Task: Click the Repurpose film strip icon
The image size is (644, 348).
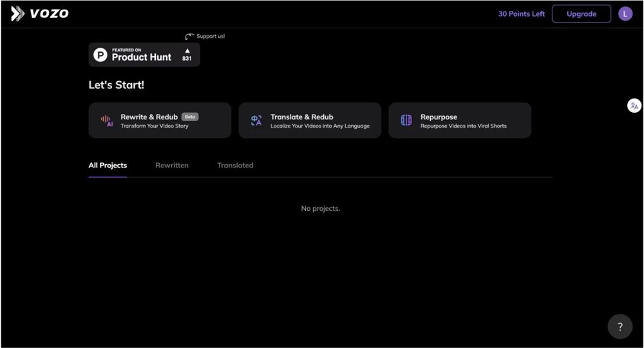Action: point(406,120)
